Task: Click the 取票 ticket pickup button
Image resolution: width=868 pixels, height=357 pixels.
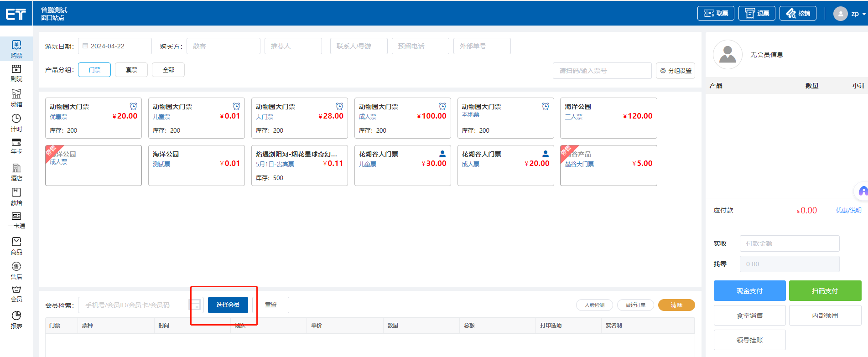Action: (716, 13)
